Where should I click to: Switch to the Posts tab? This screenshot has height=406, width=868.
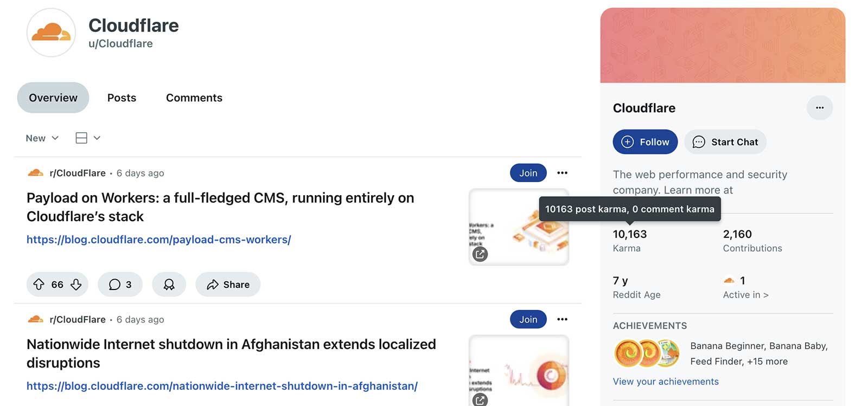coord(122,98)
